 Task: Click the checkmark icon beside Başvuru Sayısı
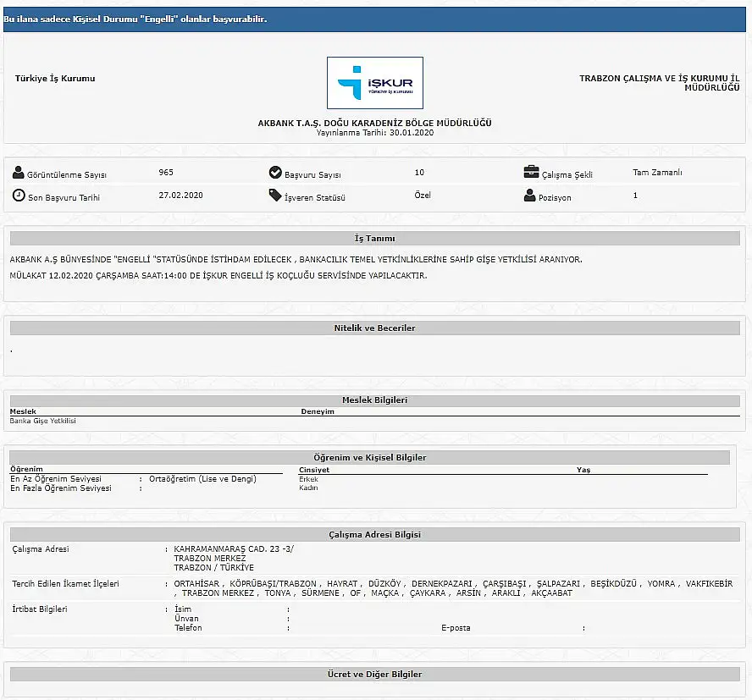(x=275, y=172)
